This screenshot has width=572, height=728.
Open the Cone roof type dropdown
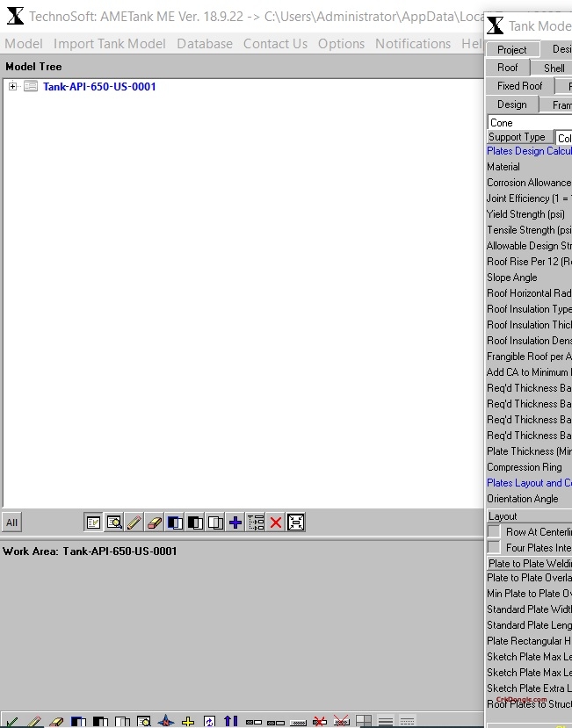pyautogui.click(x=530, y=123)
